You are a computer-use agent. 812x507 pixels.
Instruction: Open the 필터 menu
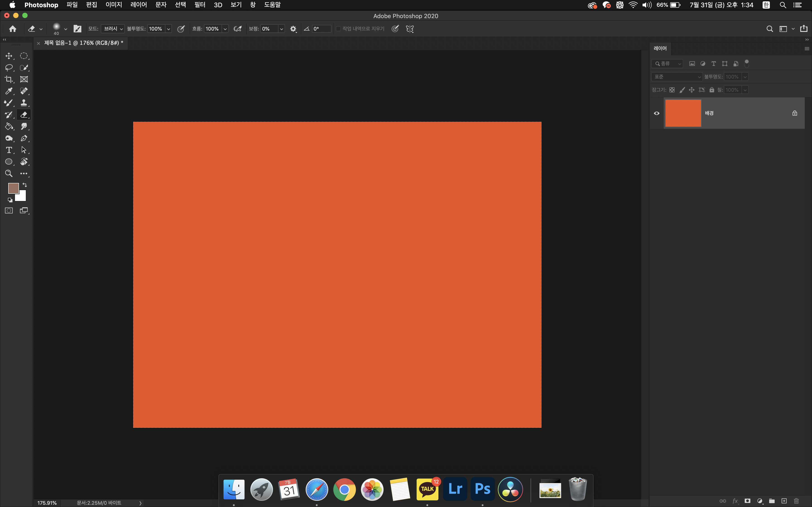pyautogui.click(x=200, y=5)
